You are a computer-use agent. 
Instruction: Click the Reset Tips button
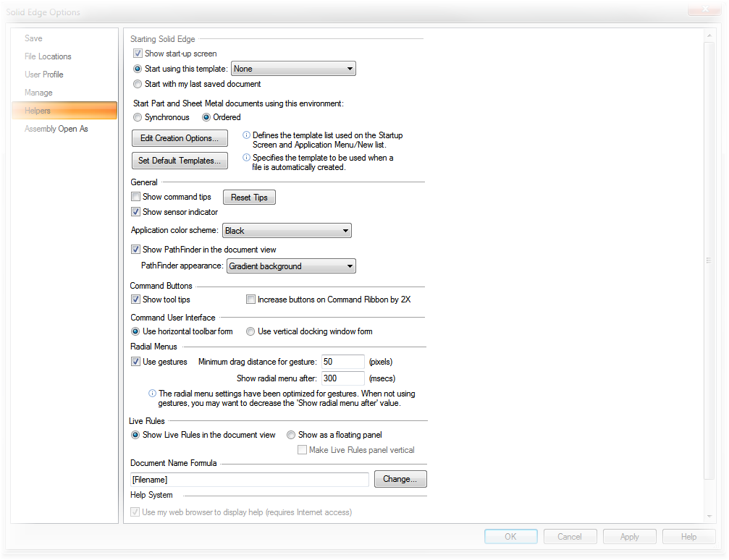click(249, 197)
